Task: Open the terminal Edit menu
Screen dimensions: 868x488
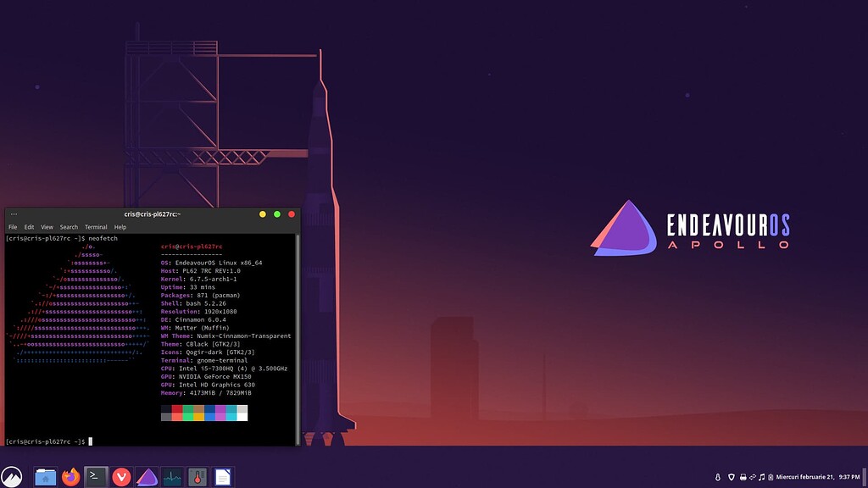Action: (29, 227)
